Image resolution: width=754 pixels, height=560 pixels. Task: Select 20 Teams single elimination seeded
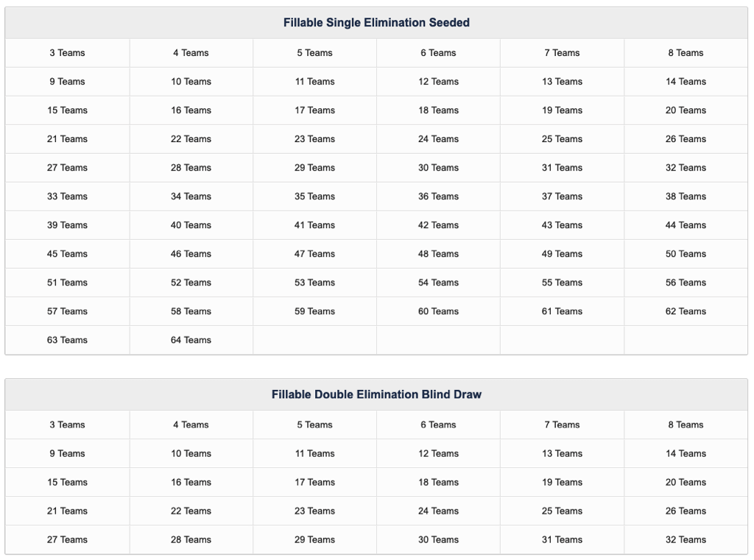[686, 110]
